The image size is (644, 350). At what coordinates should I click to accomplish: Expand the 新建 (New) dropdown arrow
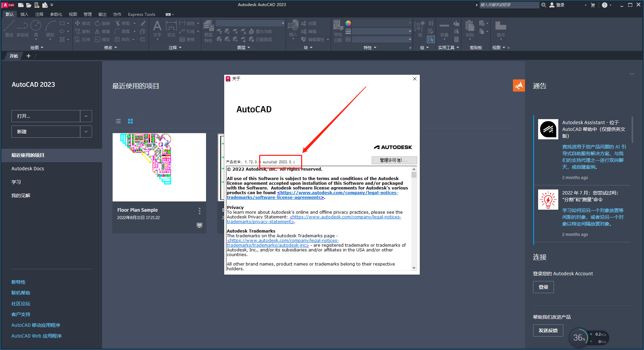coord(86,132)
